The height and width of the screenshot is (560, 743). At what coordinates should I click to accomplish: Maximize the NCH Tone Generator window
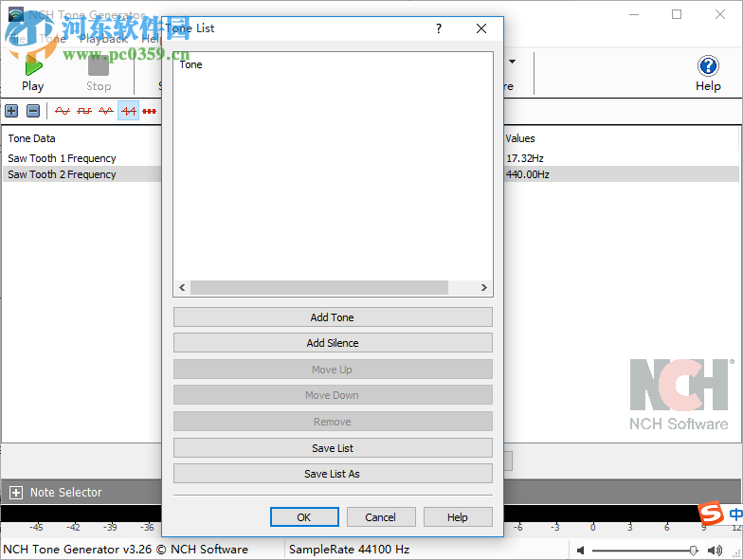coord(677,15)
